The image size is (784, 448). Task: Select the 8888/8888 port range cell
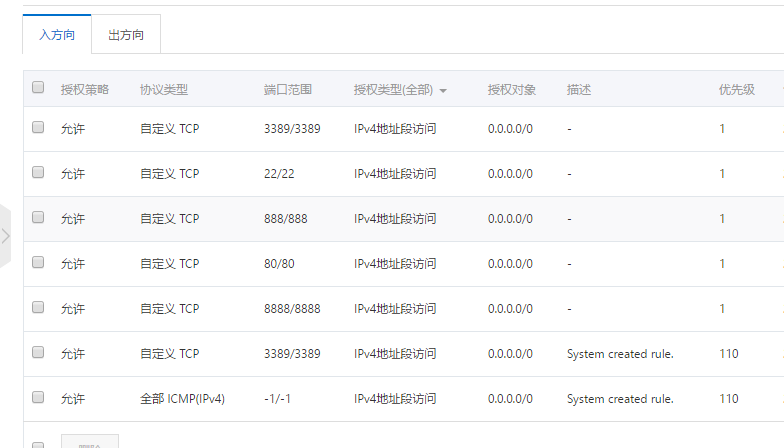coord(292,309)
